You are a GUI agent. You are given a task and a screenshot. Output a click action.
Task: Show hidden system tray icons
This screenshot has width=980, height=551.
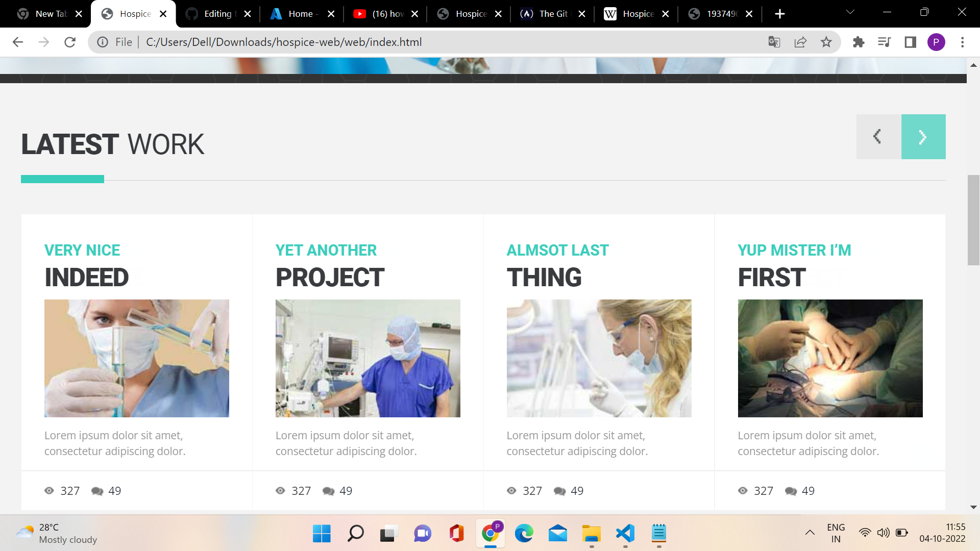coord(810,533)
